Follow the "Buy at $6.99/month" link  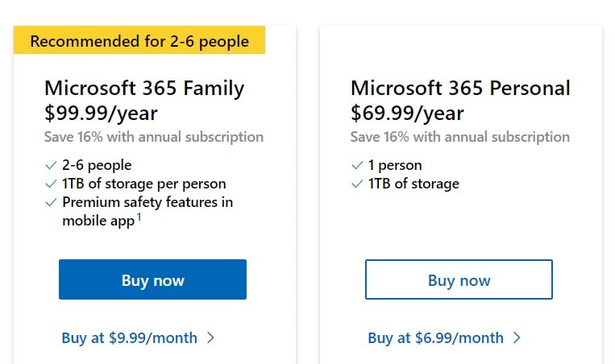tap(435, 338)
